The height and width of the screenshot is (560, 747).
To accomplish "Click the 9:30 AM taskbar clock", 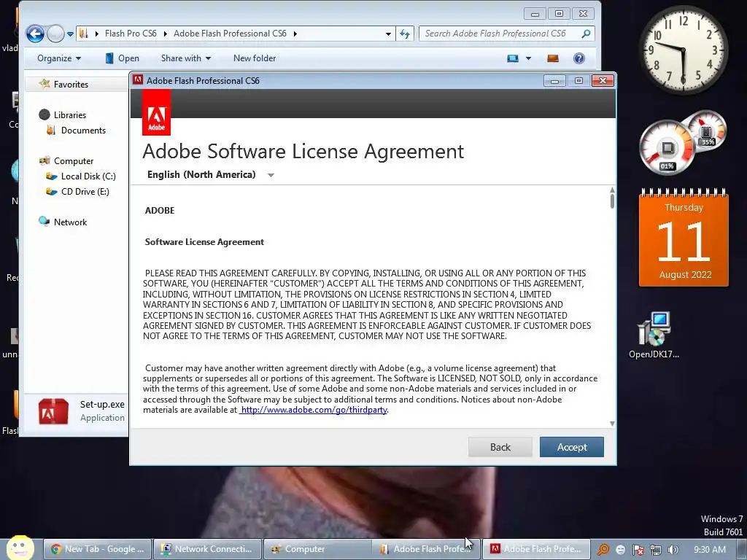I will tap(710, 550).
